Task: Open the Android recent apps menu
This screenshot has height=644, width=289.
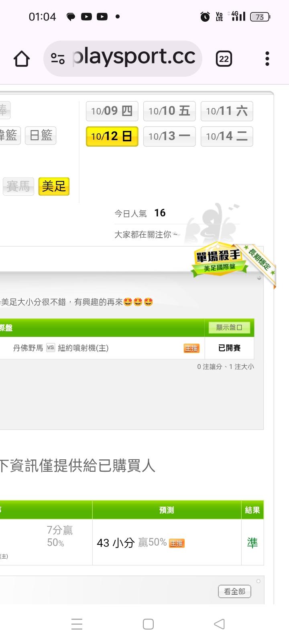Action: pyautogui.click(x=77, y=624)
